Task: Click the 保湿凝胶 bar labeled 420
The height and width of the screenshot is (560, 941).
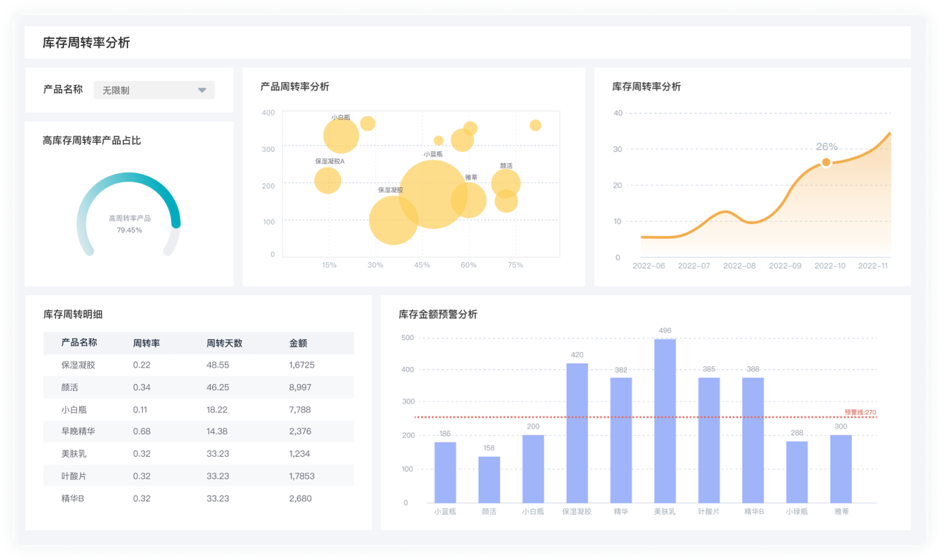Action: click(x=577, y=433)
